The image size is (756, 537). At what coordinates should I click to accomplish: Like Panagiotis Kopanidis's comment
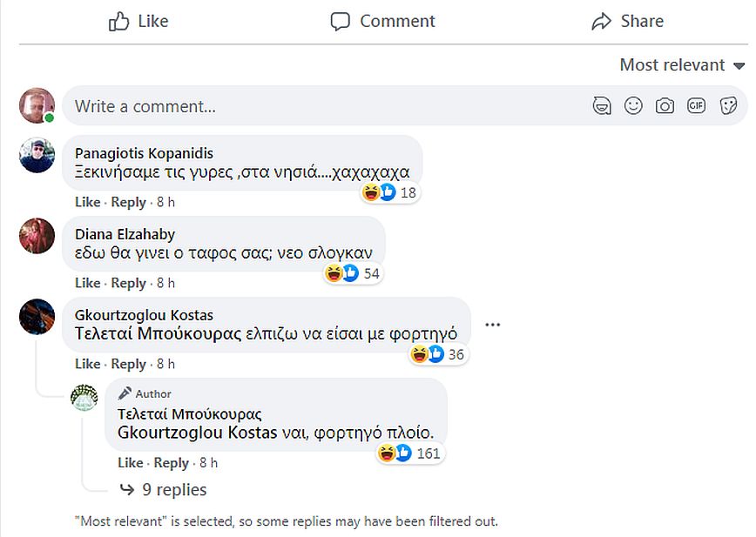(x=87, y=202)
